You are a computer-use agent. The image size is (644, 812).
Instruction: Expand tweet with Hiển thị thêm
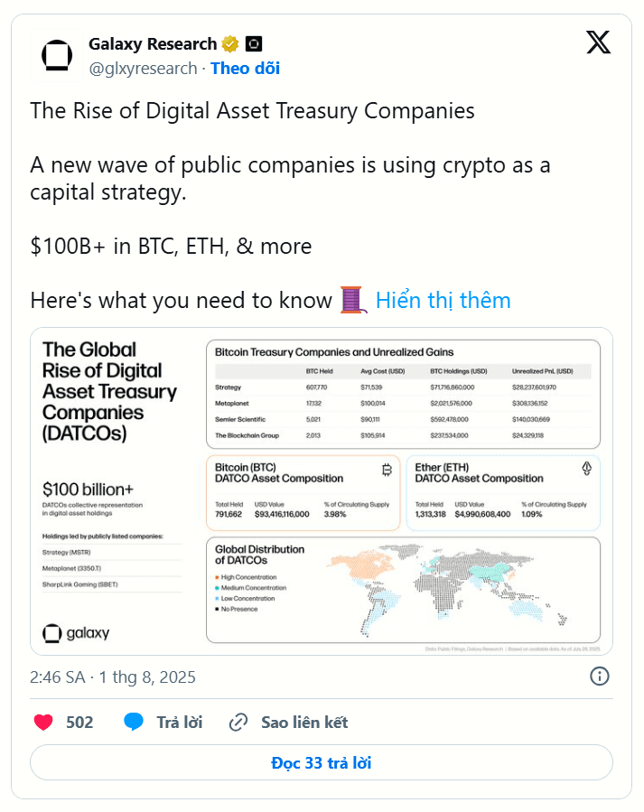pos(443,301)
